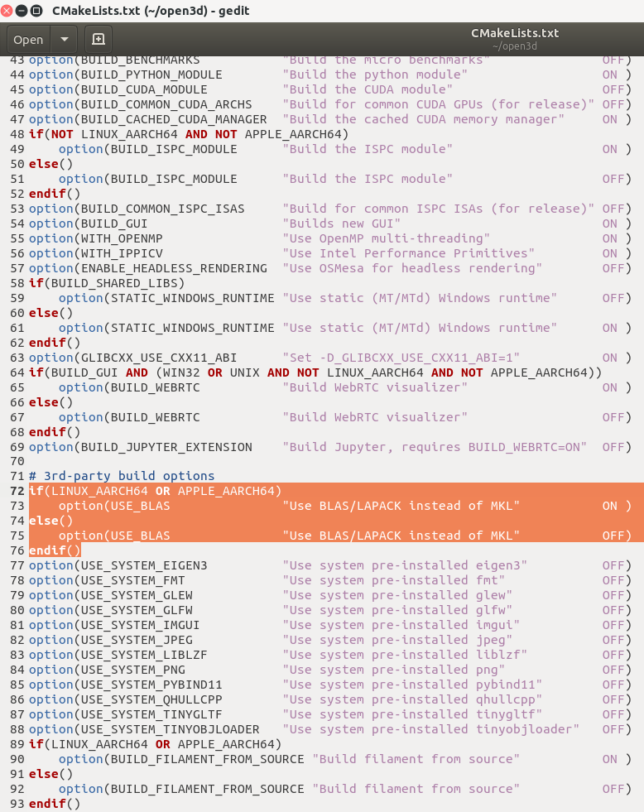Click USE_SYSTEM_GLEW option name
Screen dimensions: 644x812
[x=137, y=595]
